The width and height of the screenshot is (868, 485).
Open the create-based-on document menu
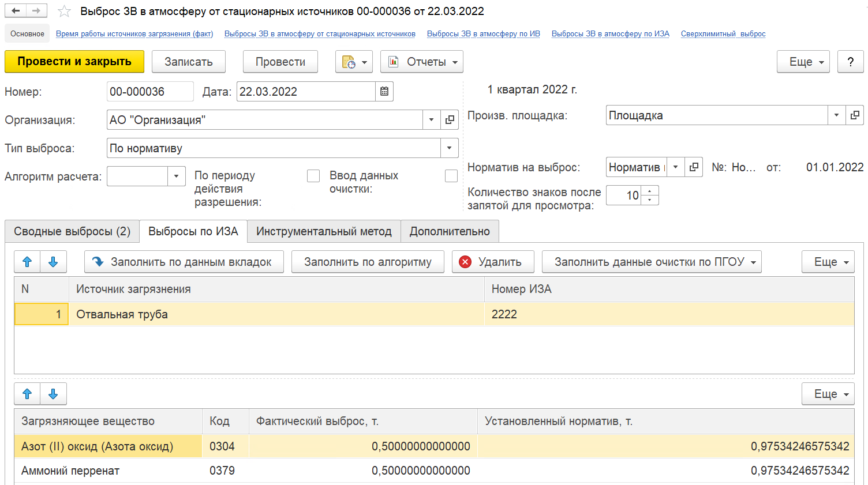pos(354,62)
